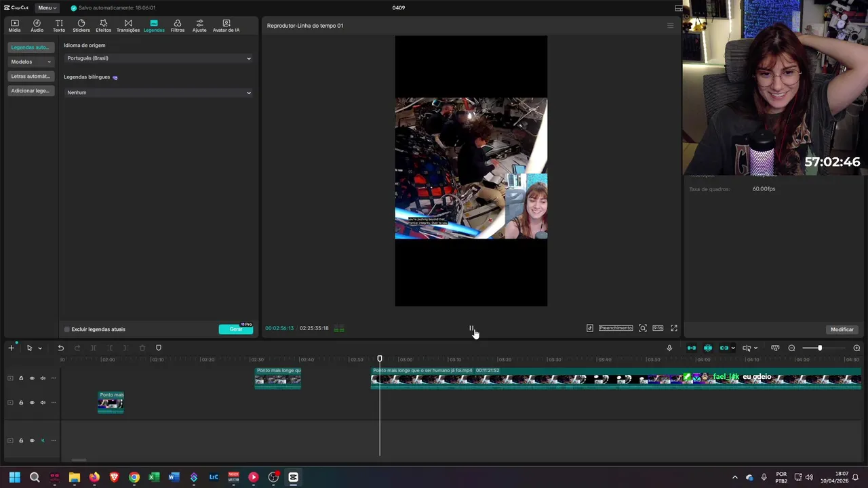Select Adicionar legendas in the sidebar

coord(31,91)
